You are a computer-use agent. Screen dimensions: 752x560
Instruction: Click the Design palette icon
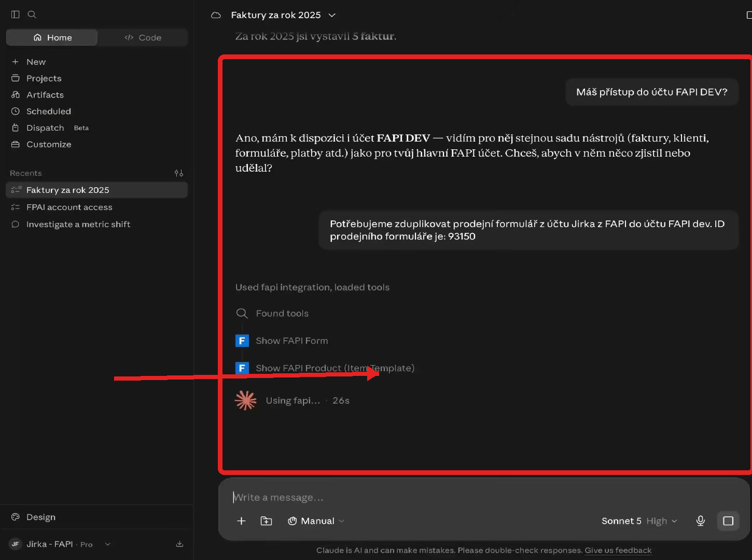(16, 517)
